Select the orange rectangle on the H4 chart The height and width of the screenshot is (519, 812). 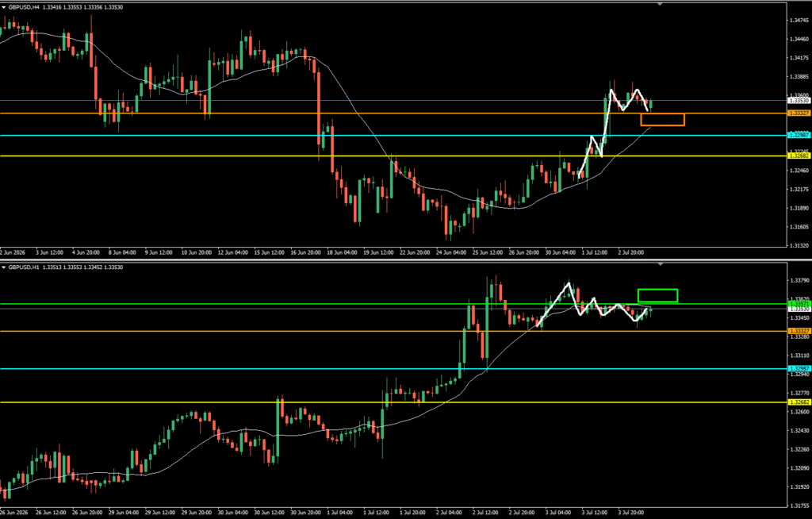(662, 120)
